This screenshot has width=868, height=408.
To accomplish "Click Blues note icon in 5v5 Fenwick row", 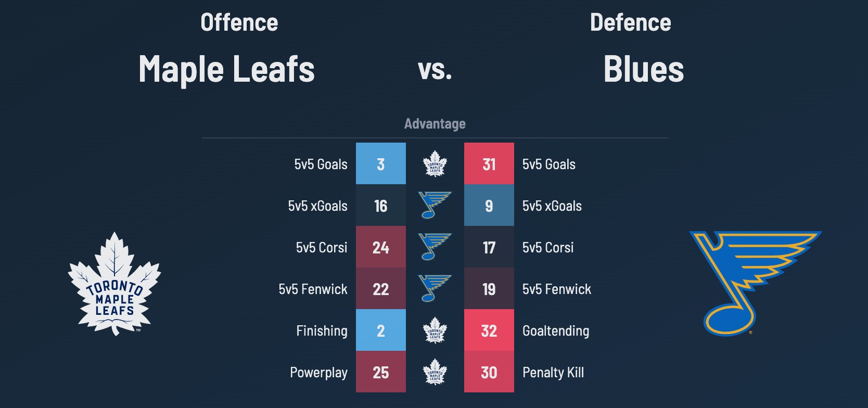I will 435,289.
